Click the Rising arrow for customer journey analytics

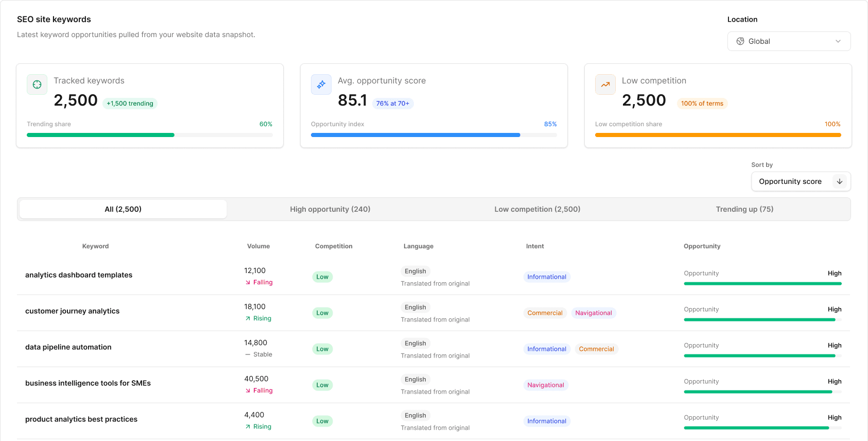[248, 318]
